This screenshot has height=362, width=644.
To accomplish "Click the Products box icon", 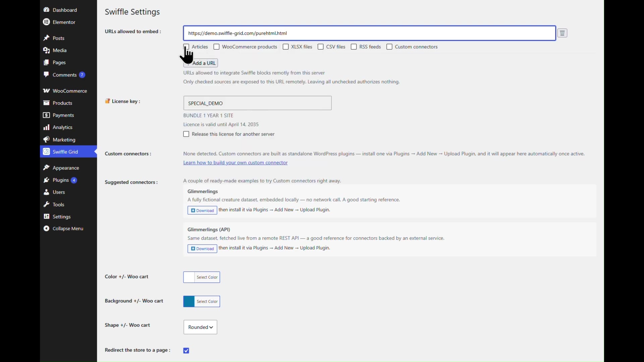I will (x=47, y=103).
